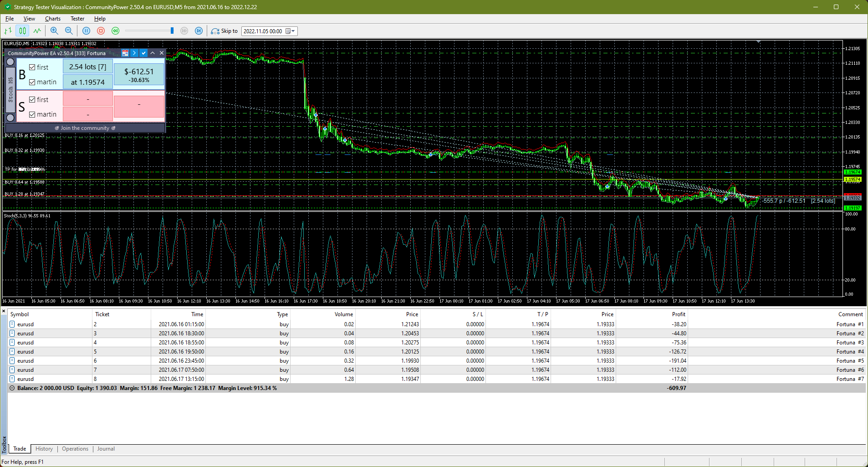This screenshot has height=467, width=868.
Task: Switch chart to candlestick mode
Action: [x=22, y=31]
